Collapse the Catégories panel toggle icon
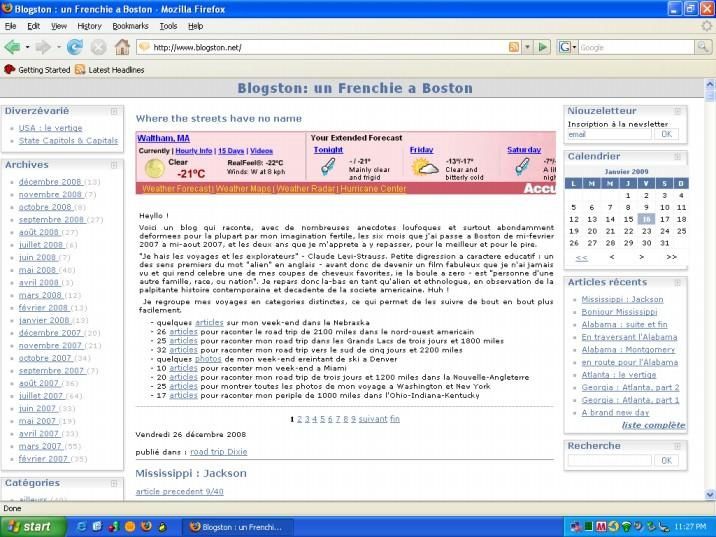Viewport: 716px width, 537px height. (x=114, y=483)
